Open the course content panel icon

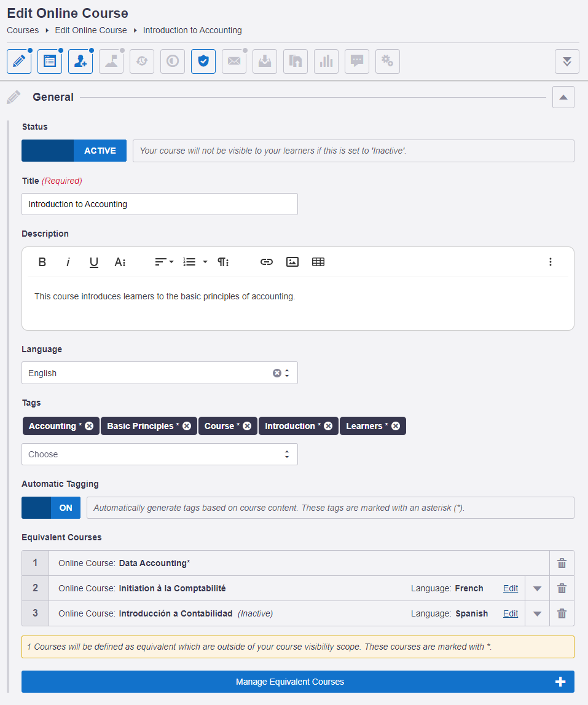pos(49,61)
